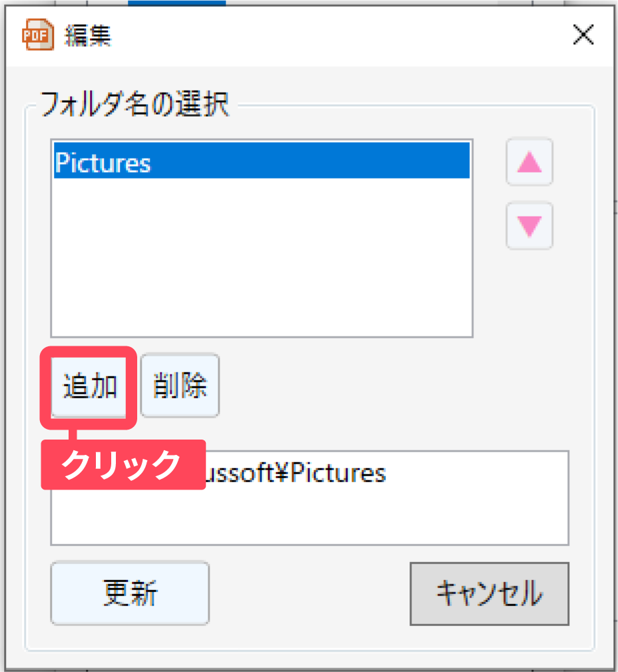Click empty area of the folder list box

262,257
